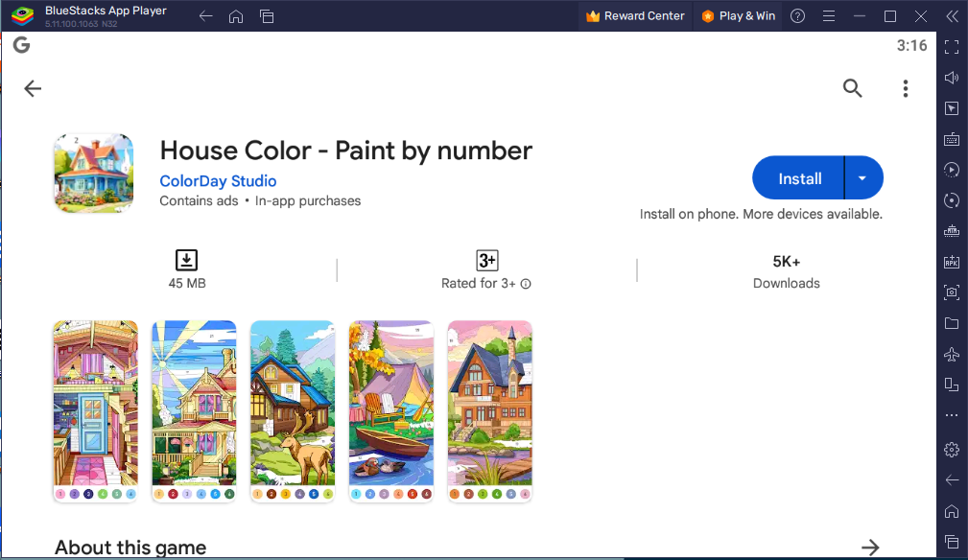Go back using title bar arrow
The height and width of the screenshot is (560, 968).
tap(205, 16)
